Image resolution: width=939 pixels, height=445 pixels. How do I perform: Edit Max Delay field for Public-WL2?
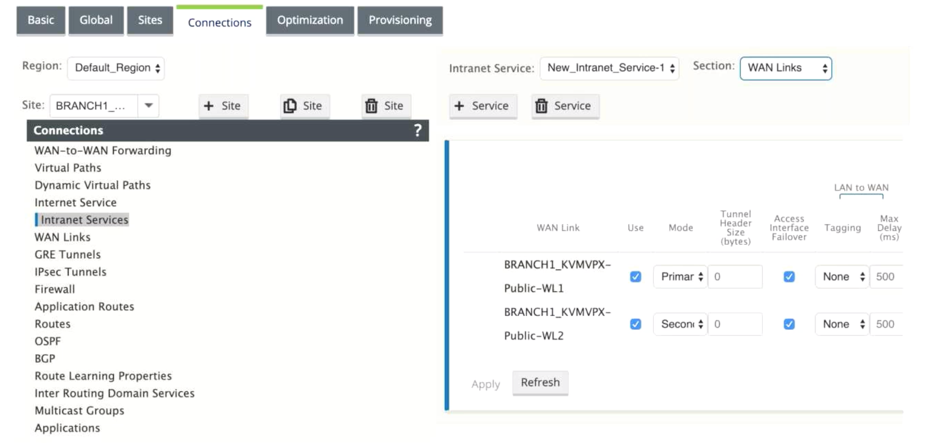pos(886,324)
